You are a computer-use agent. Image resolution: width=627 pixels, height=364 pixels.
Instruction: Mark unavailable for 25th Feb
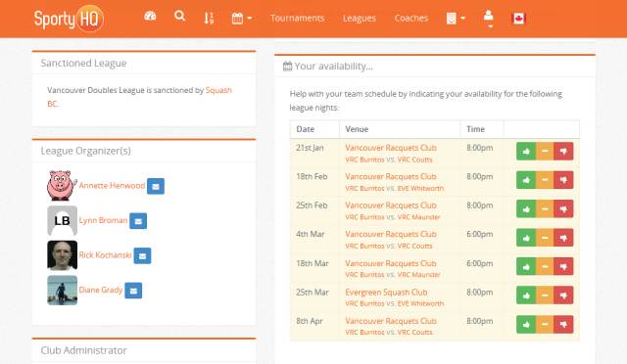[563, 208]
